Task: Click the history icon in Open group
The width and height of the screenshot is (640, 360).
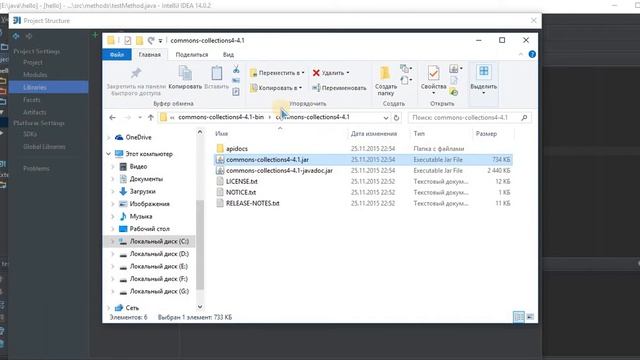Action: [453, 92]
